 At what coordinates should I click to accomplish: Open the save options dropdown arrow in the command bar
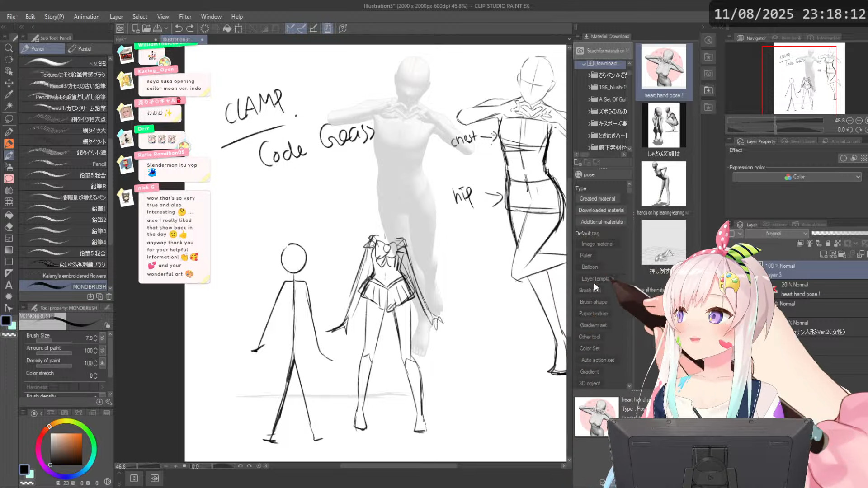tap(166, 28)
